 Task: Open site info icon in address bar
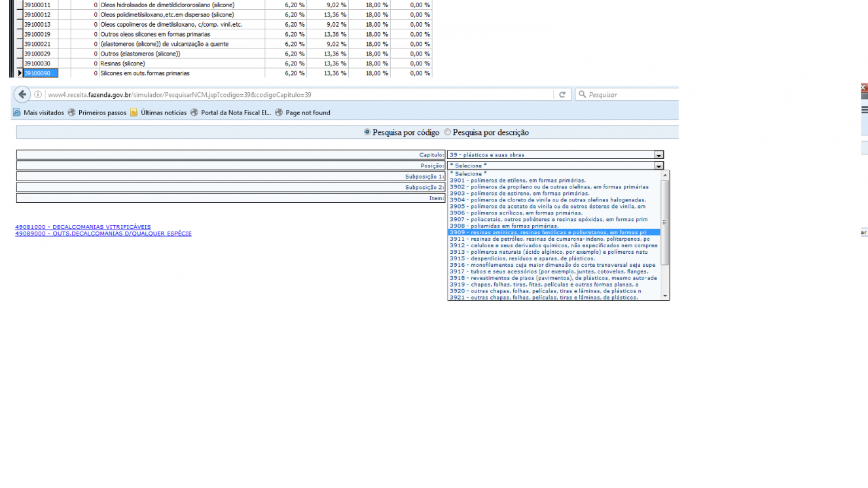pyautogui.click(x=38, y=94)
